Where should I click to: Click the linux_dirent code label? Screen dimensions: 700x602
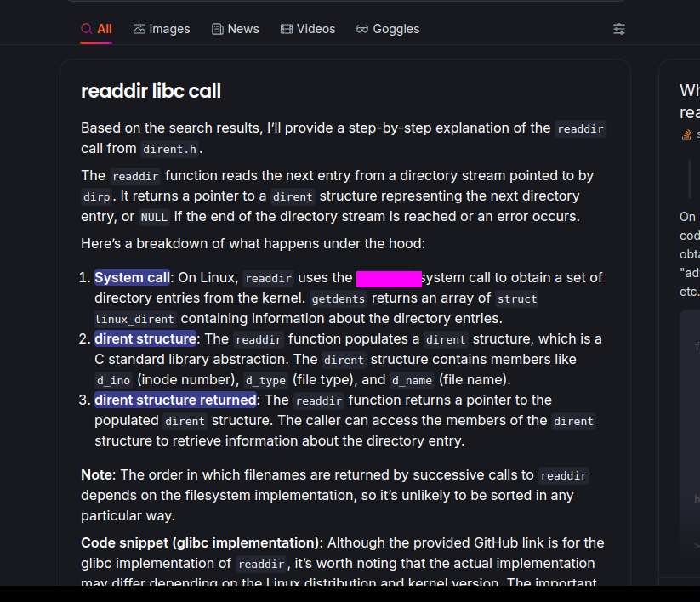134,319
